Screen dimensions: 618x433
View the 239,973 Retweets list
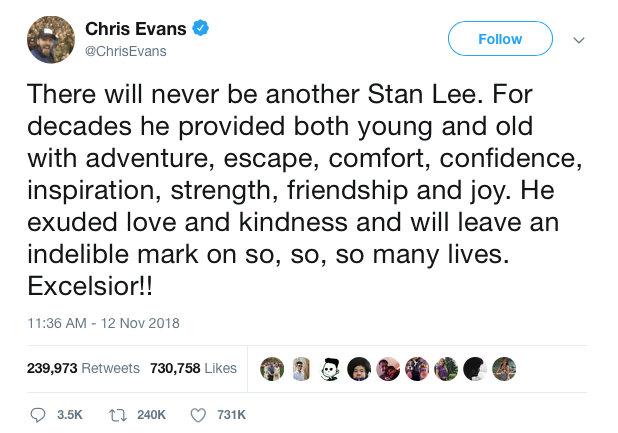83,368
